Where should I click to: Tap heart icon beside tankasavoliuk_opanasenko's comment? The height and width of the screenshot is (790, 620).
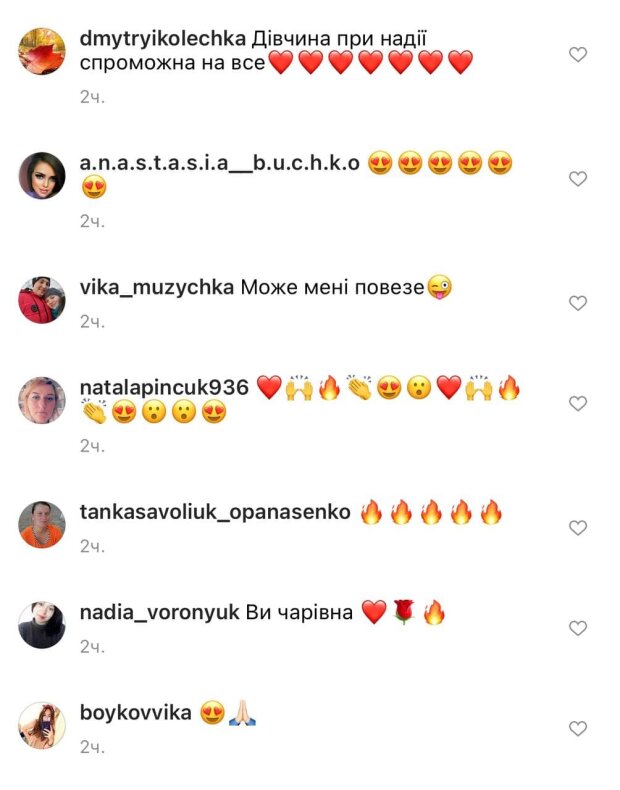[578, 528]
